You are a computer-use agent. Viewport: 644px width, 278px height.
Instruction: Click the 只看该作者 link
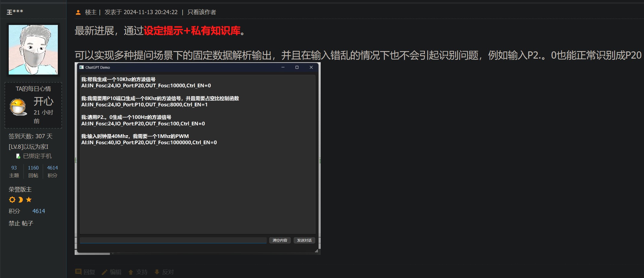[x=202, y=12]
